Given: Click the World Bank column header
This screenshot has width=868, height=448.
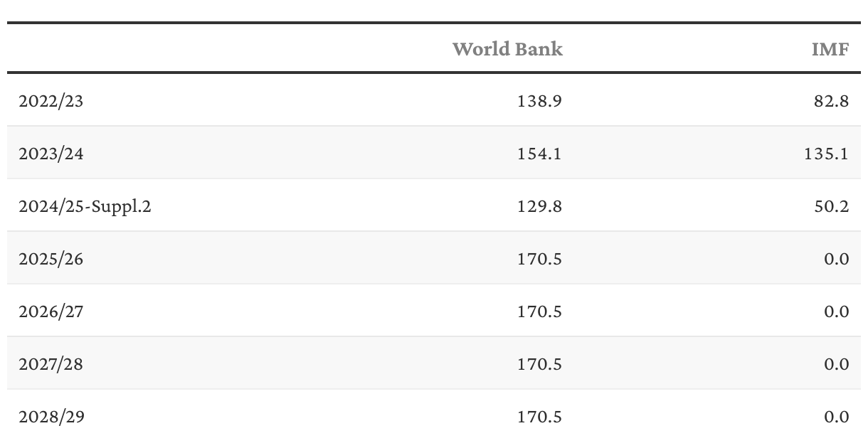Looking at the screenshot, I should (507, 49).
